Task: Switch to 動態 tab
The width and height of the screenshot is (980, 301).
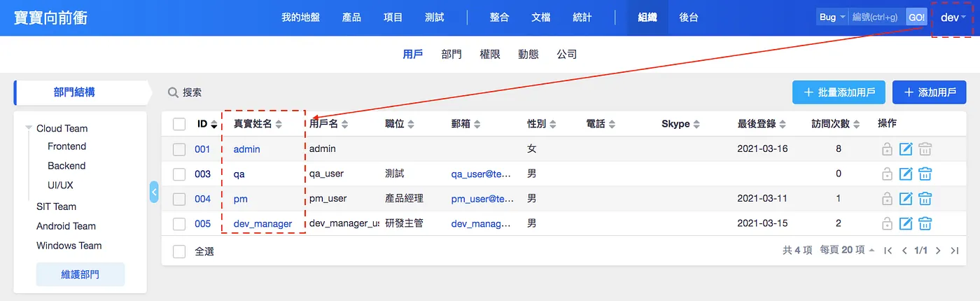Action: pyautogui.click(x=528, y=54)
